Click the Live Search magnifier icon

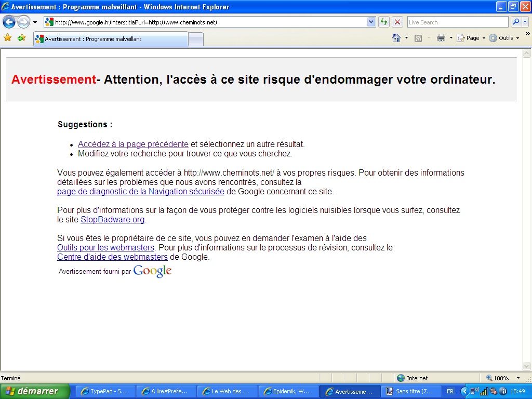pos(516,22)
